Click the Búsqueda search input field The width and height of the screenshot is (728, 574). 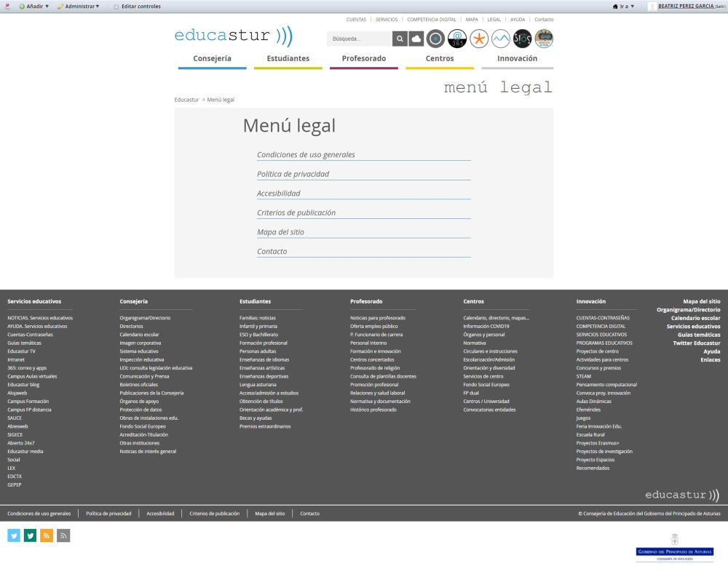pyautogui.click(x=360, y=39)
